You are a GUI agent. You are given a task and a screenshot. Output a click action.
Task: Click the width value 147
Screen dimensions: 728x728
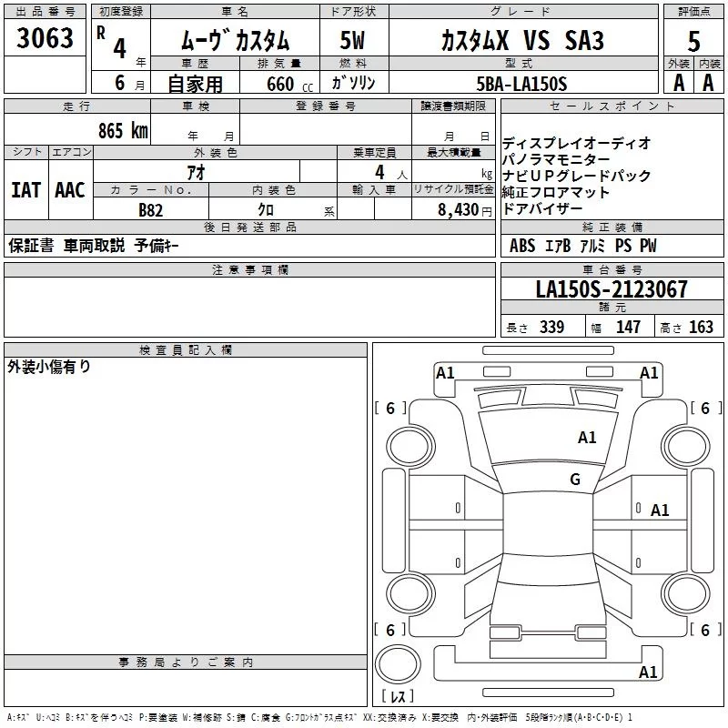tap(628, 328)
